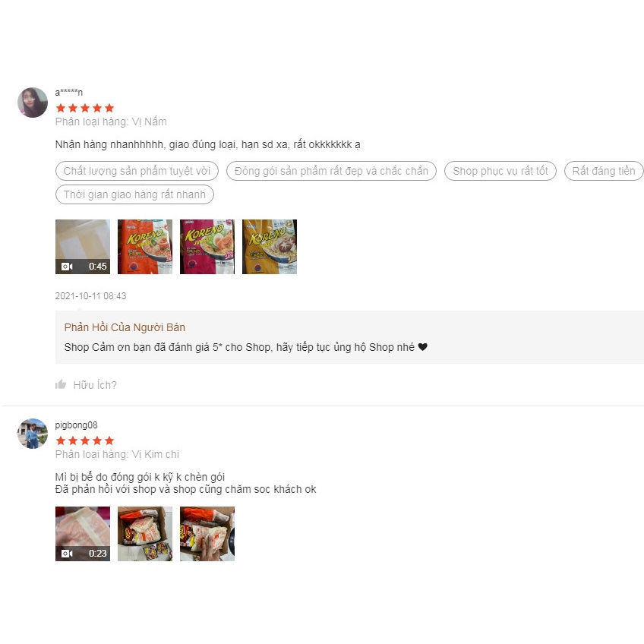View the open box noodles photo
This screenshot has height=644, width=644.
pos(145,534)
